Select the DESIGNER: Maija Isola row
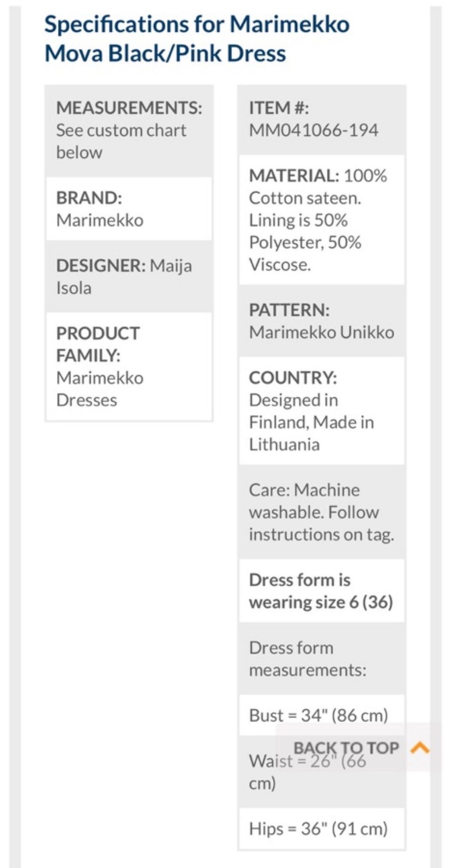The height and width of the screenshot is (868, 452). click(x=129, y=277)
